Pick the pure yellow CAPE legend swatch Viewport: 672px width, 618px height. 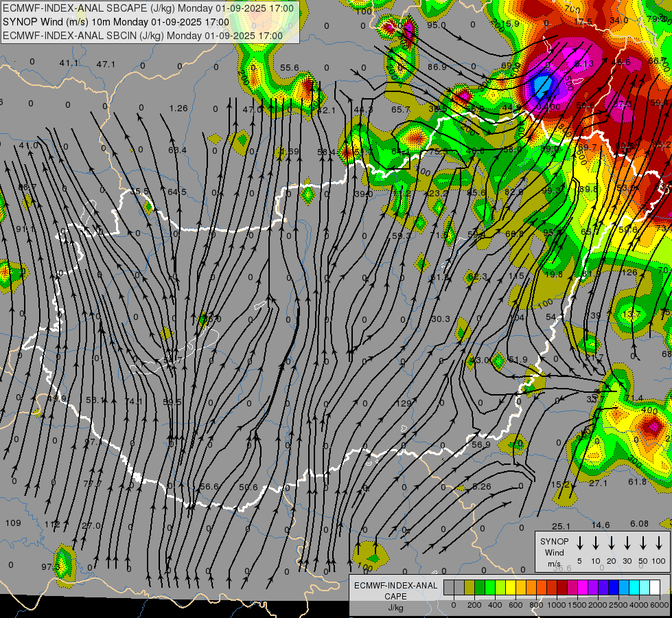pos(511,587)
